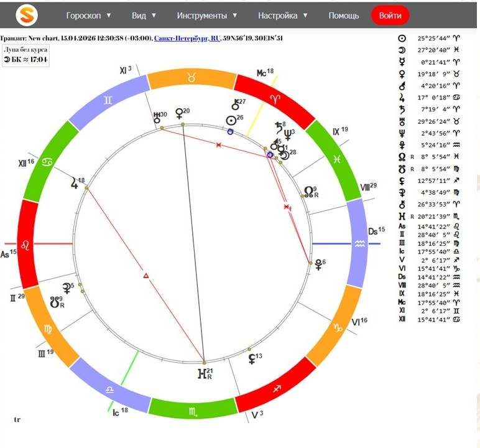Click the Gemini sign in the zodiac ring
This screenshot has height=448, width=480.
pyautogui.click(x=108, y=101)
